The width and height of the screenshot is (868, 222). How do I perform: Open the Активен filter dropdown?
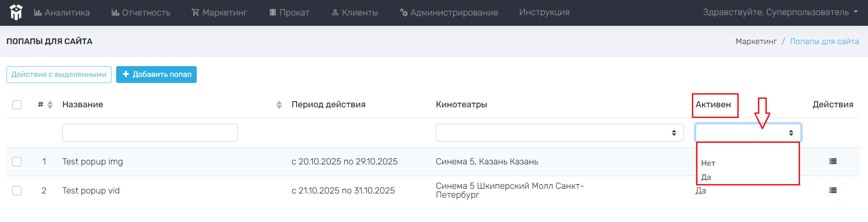(748, 133)
